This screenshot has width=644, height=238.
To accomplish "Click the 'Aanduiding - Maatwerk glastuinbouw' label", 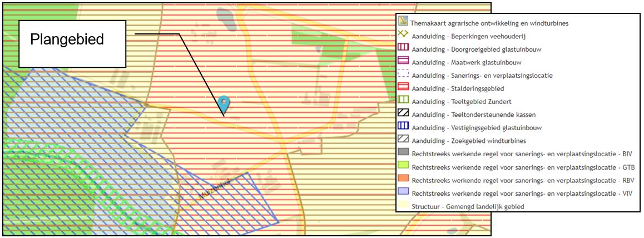I will 467,63.
